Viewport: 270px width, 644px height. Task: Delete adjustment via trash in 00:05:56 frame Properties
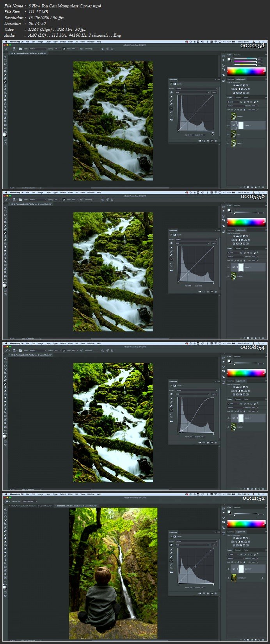coord(216,292)
